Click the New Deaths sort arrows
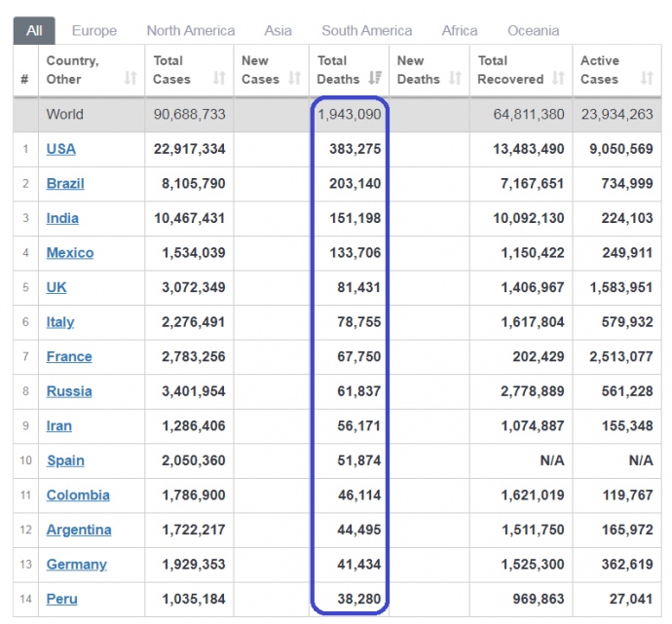The width and height of the screenshot is (672, 624). [x=456, y=79]
